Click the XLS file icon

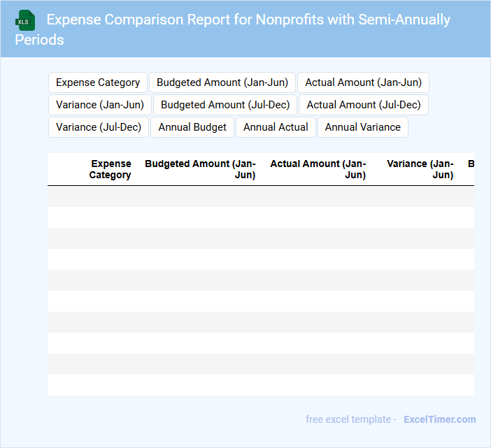click(25, 20)
